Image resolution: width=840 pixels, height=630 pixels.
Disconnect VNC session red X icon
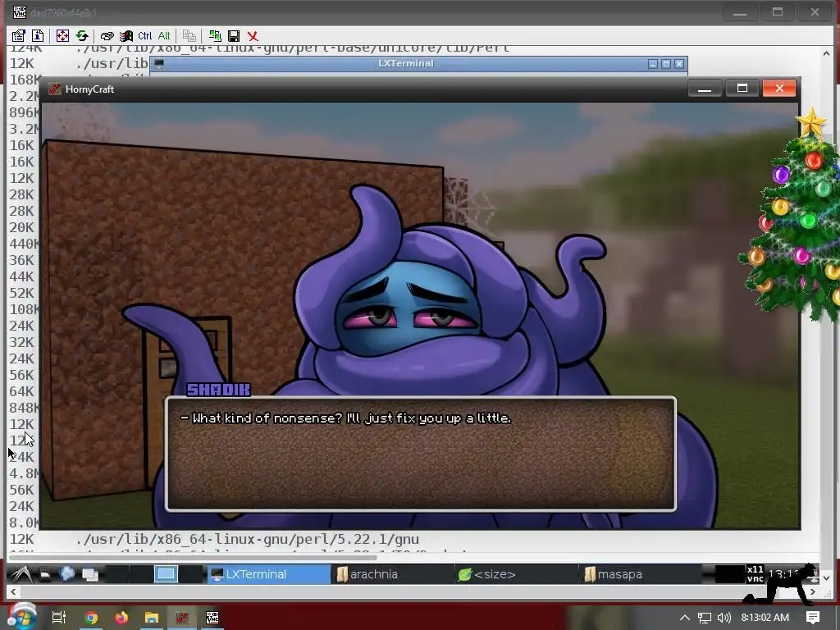point(253,36)
